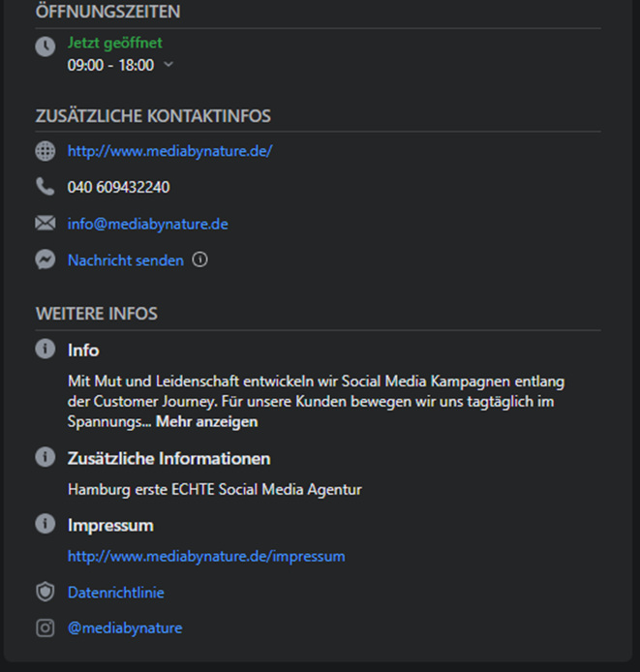The height and width of the screenshot is (672, 640).
Task: Click the info icon beside Info heading
Action: [45, 349]
